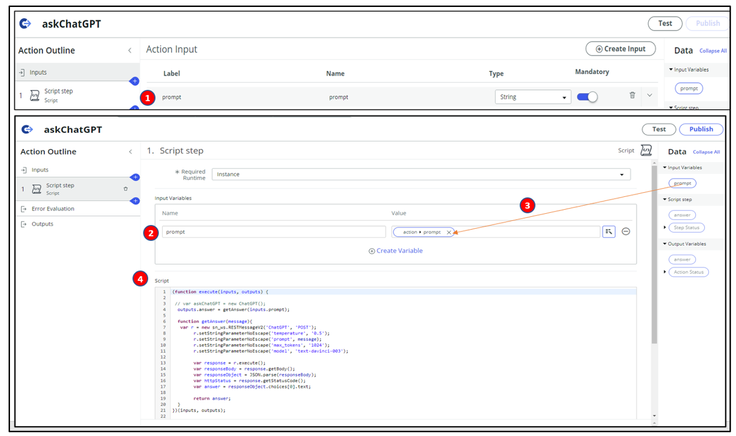Click the script icon in upper outline step
This screenshot has width=736, height=436.
pos(35,95)
